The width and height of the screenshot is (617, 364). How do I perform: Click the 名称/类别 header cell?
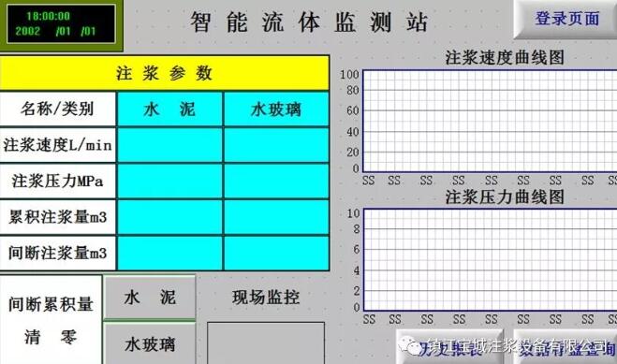point(57,109)
